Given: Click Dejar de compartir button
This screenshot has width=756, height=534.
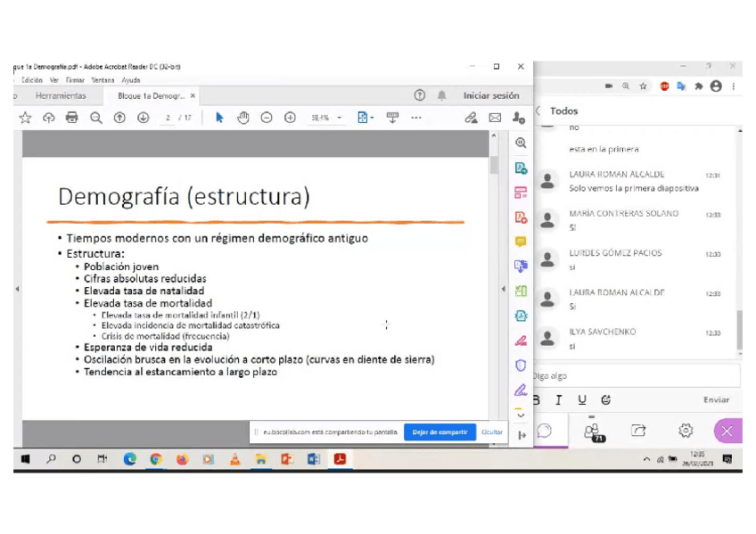Looking at the screenshot, I should pyautogui.click(x=440, y=432).
